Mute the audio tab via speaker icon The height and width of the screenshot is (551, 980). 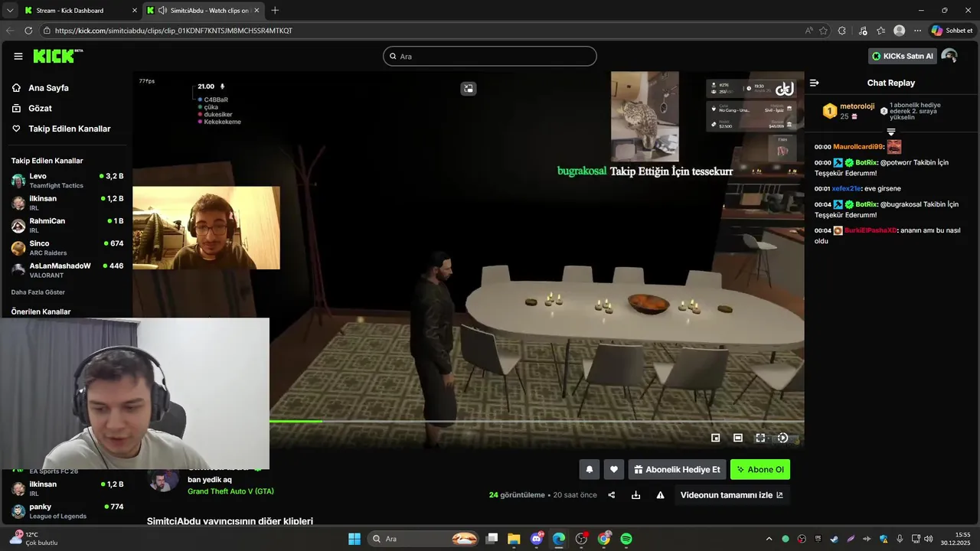pyautogui.click(x=162, y=10)
